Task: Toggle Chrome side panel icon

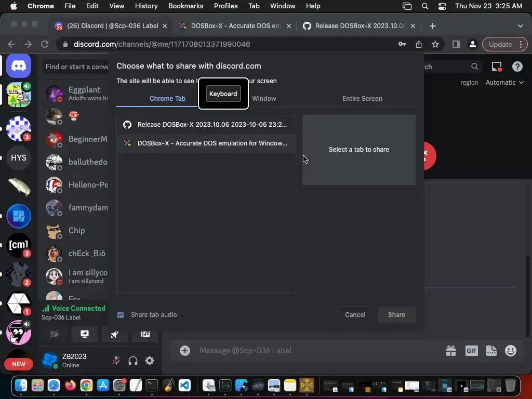Action: coord(456,44)
